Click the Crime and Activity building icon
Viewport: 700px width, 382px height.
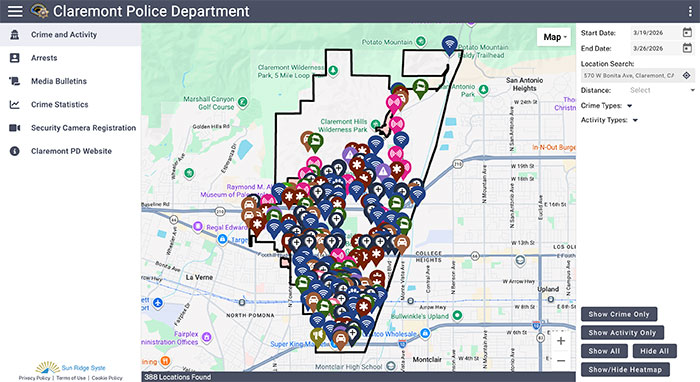(x=15, y=35)
